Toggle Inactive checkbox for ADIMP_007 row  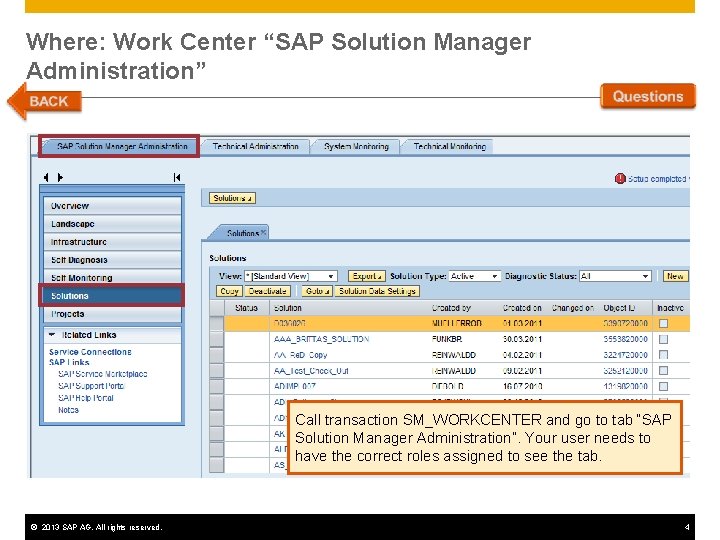point(663,386)
